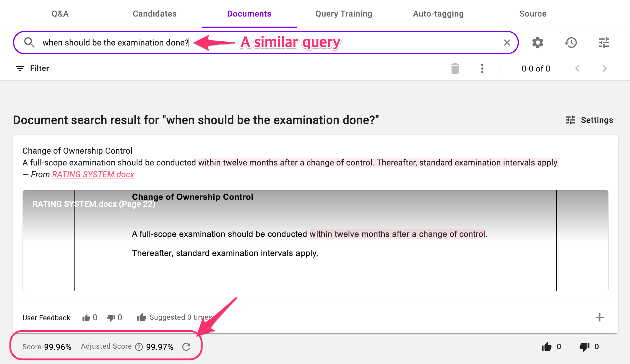This screenshot has height=364, width=630.
Task: Thumbs up the result at bottom right
Action: coord(547,347)
